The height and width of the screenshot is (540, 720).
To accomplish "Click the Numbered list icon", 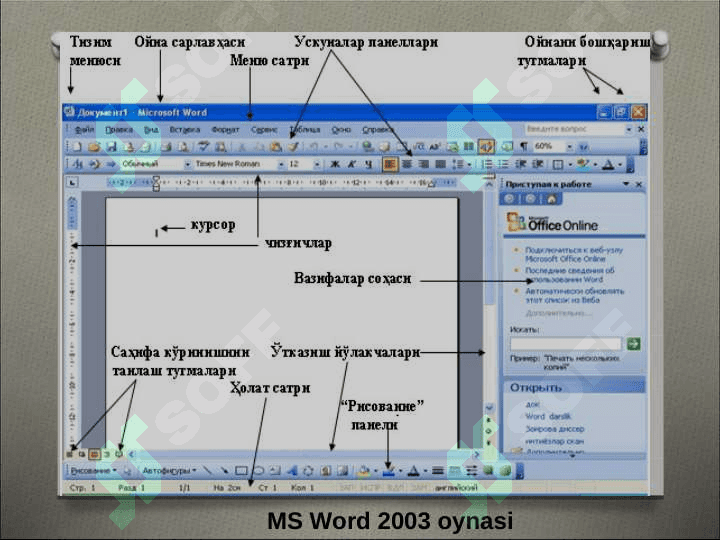I will pos(487,164).
